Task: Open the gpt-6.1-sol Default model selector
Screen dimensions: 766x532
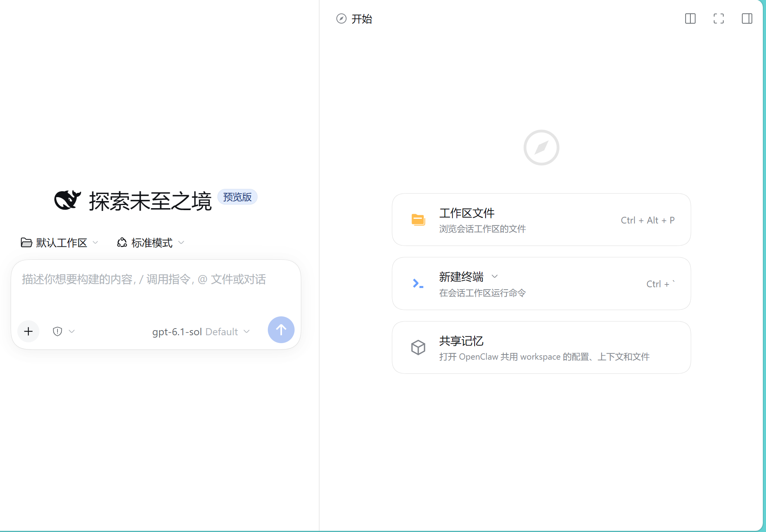Action: coord(201,332)
